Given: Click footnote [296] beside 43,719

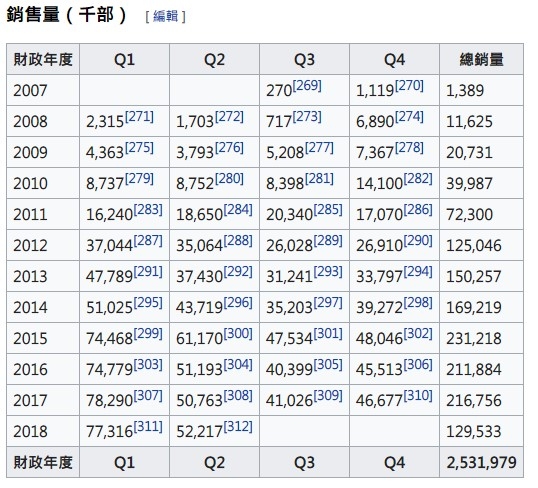Looking at the screenshot, I should click(238, 302).
